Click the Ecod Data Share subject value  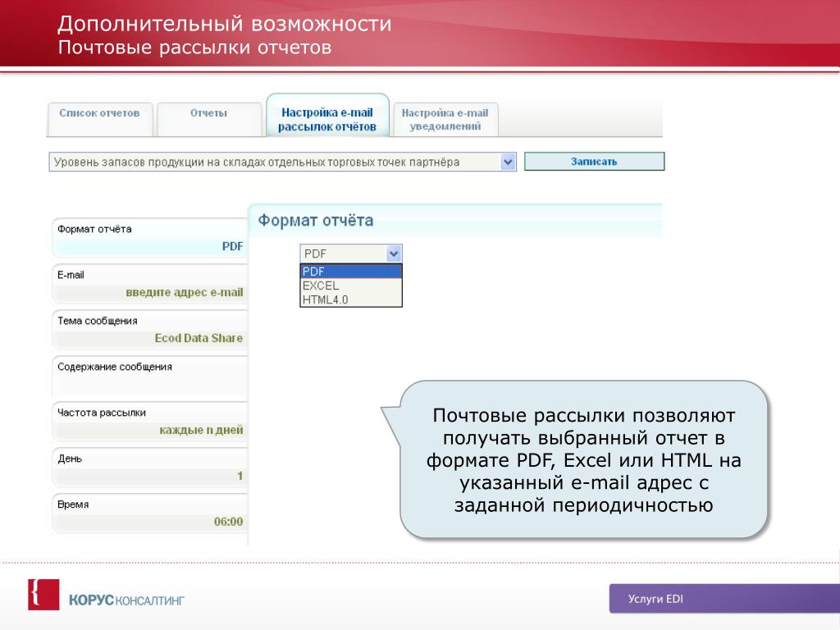pyautogui.click(x=199, y=338)
